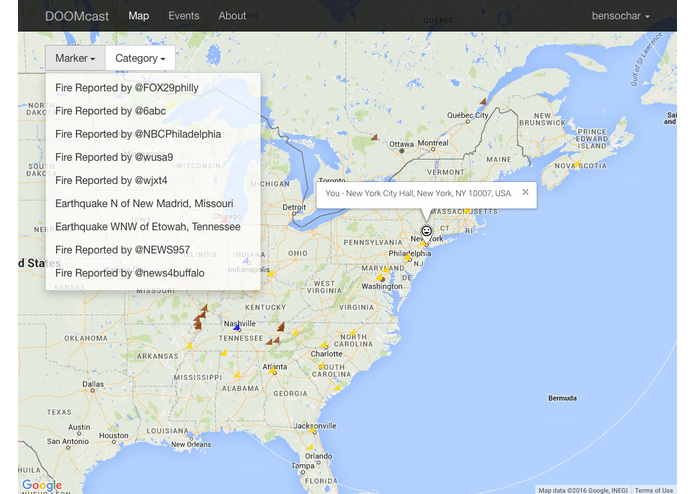Select Earthquake N of New Madrid, Missouri
Image resolution: width=695 pixels, height=494 pixels.
(153, 203)
